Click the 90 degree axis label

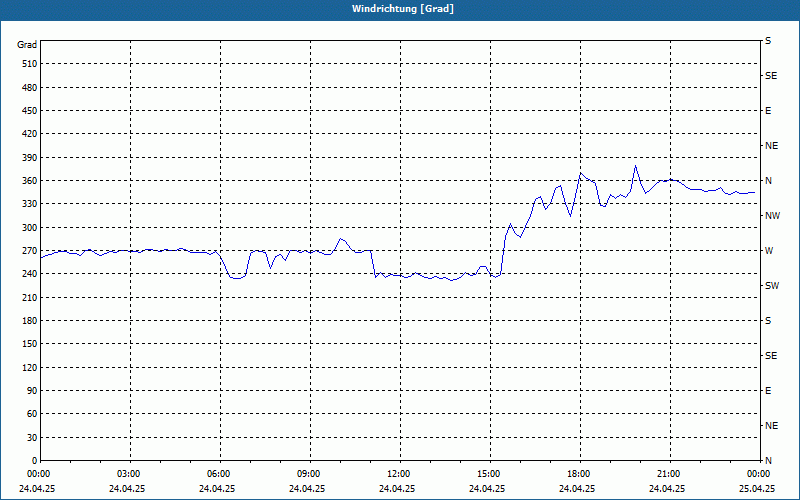32,391
